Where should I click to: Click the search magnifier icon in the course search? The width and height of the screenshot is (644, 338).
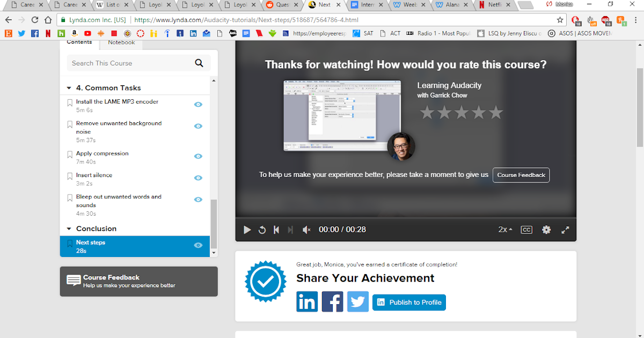pos(199,63)
